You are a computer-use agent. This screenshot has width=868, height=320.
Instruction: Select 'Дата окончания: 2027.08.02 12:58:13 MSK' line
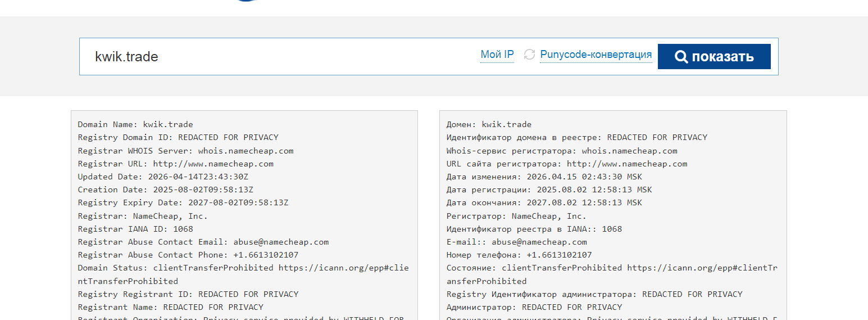544,202
